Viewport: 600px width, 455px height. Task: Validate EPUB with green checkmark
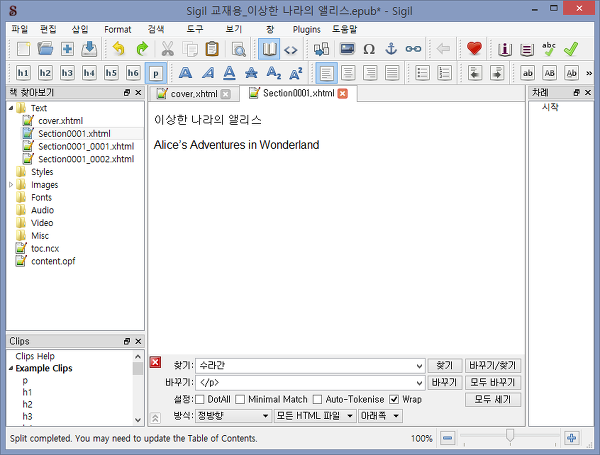571,49
